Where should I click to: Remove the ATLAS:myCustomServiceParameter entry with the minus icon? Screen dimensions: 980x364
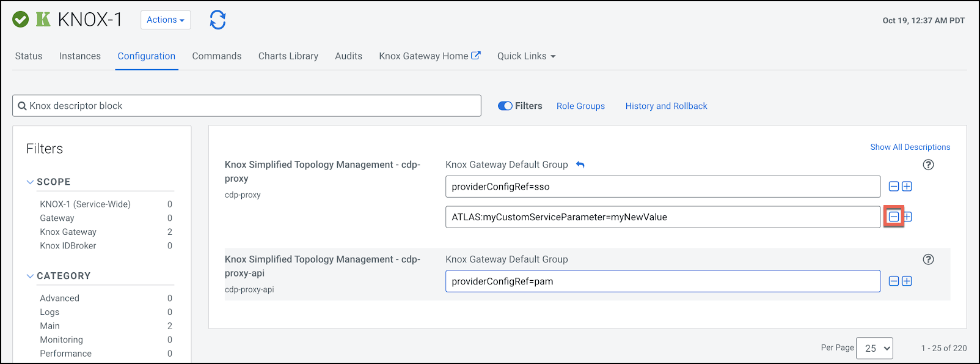click(894, 217)
